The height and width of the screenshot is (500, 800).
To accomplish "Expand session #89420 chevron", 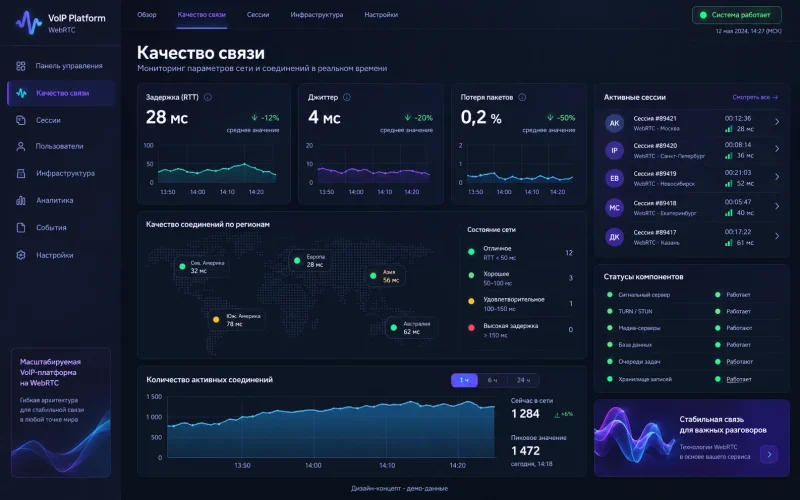I will point(777,149).
